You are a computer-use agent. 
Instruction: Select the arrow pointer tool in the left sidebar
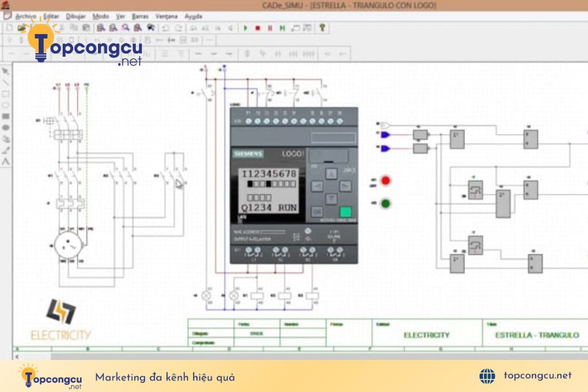(x=6, y=71)
